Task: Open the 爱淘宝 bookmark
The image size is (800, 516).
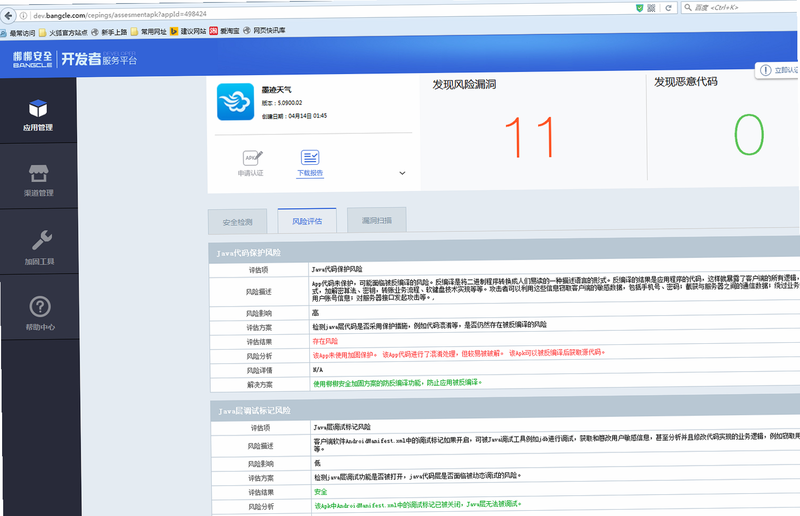Action: click(224, 31)
